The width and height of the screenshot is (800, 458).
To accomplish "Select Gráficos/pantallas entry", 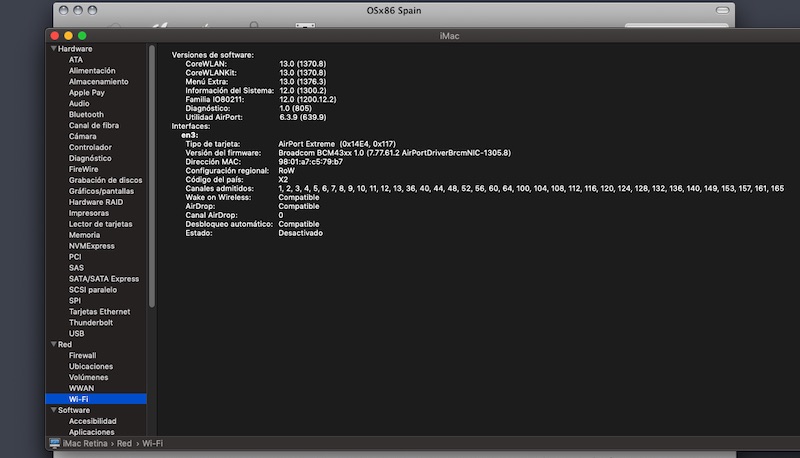I will coord(102,191).
